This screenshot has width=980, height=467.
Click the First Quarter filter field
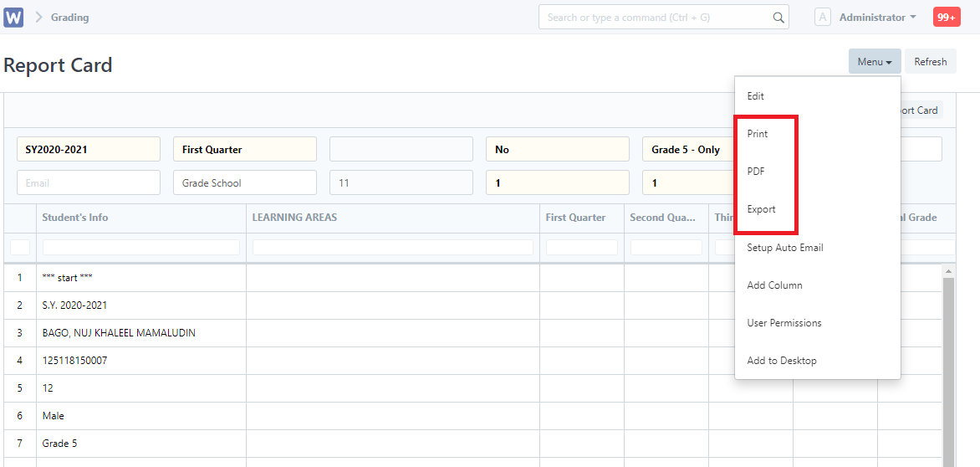pyautogui.click(x=245, y=150)
